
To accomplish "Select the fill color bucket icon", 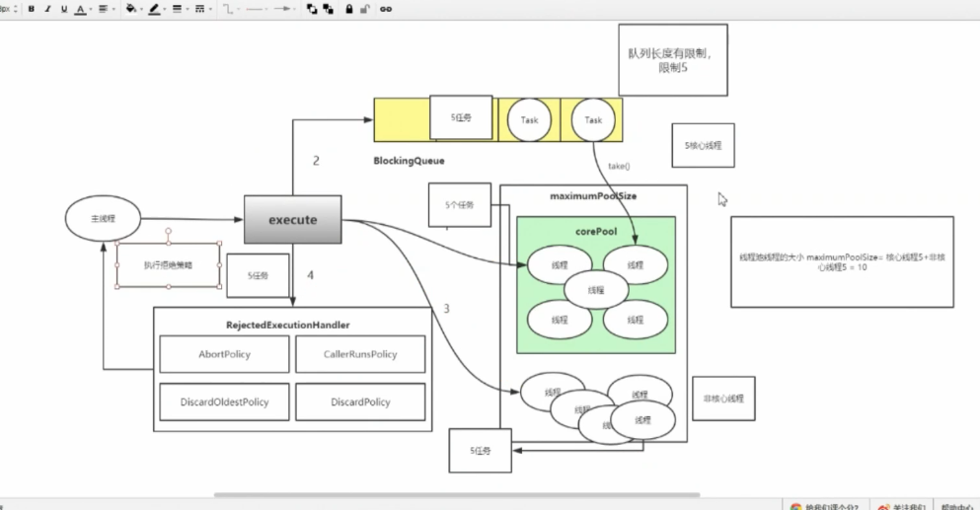I will (x=130, y=9).
